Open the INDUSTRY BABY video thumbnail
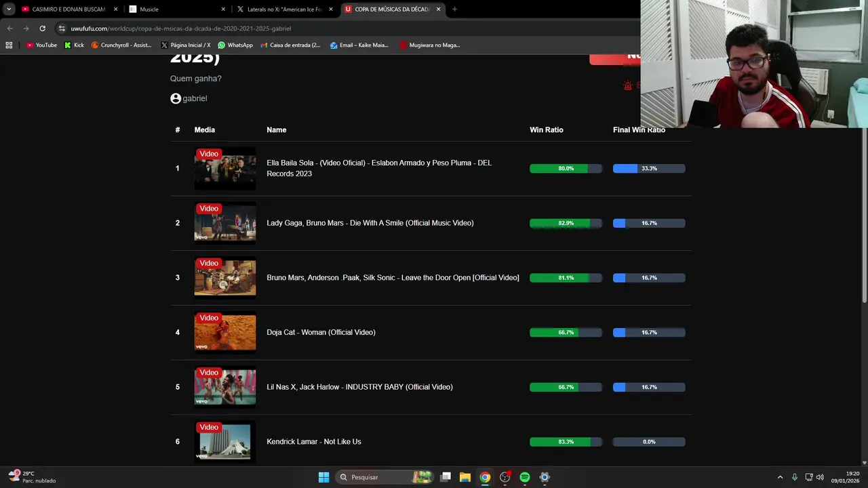The image size is (868, 488). (x=225, y=386)
